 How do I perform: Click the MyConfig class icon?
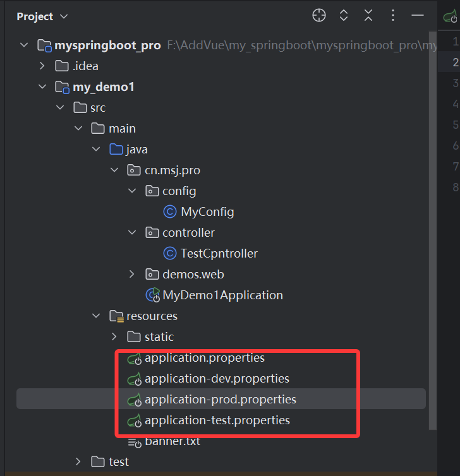click(x=169, y=211)
